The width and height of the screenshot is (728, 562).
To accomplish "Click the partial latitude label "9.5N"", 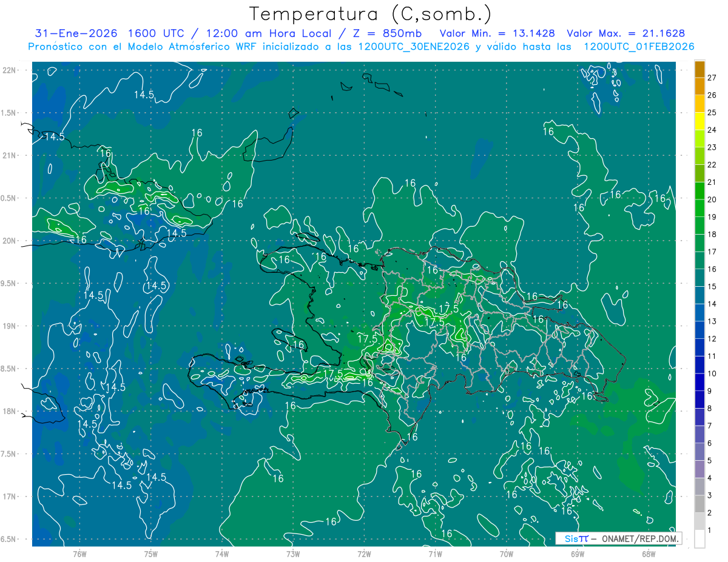I will 8,283.
